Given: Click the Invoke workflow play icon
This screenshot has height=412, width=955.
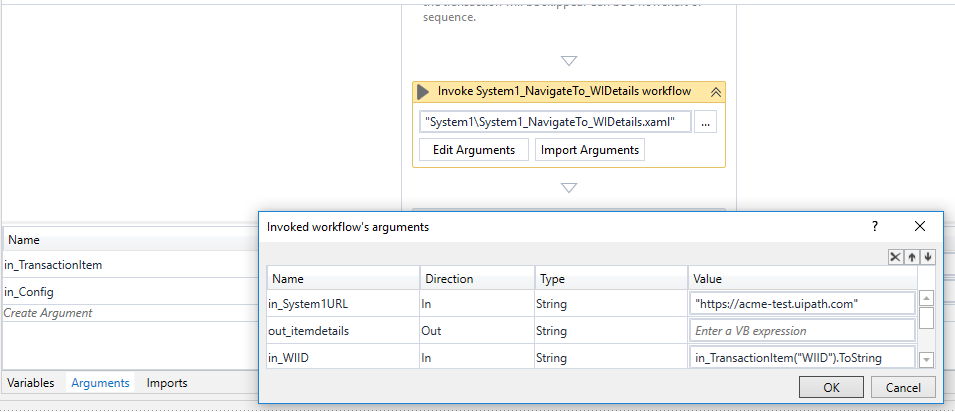Looking at the screenshot, I should coord(424,92).
